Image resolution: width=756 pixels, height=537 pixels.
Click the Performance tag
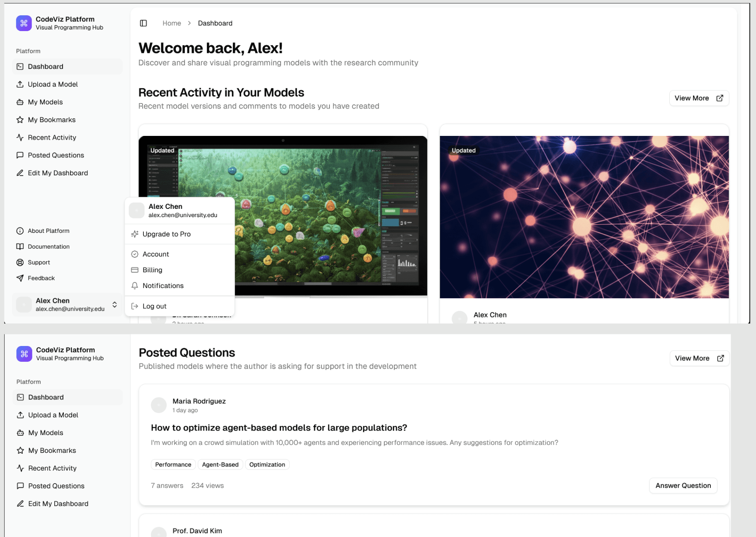coord(173,464)
